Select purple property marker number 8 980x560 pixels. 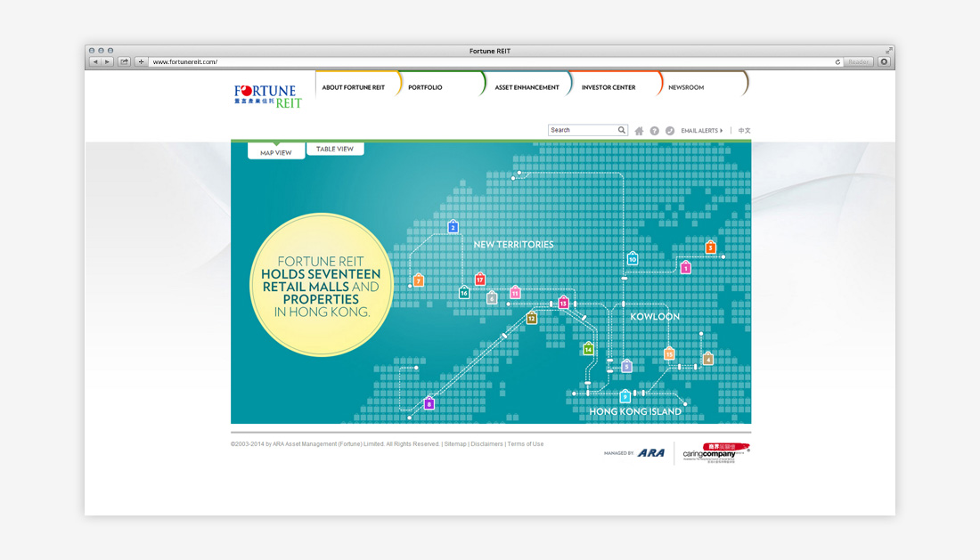coord(429,403)
